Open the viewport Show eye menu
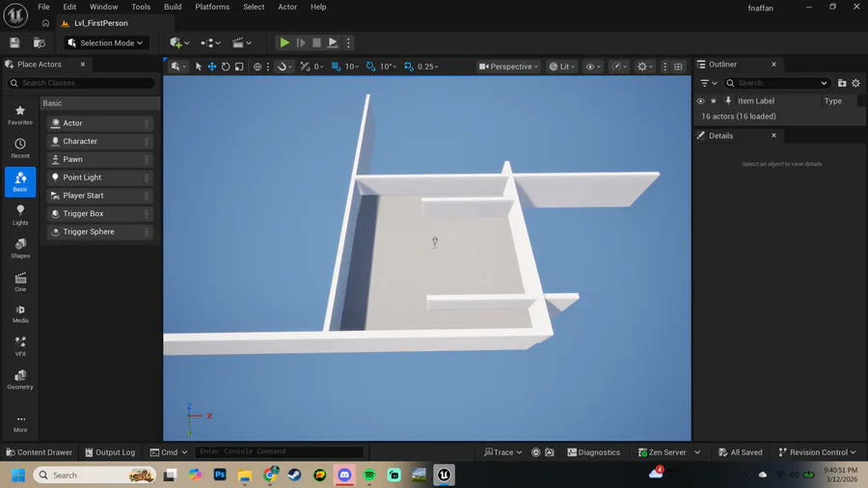Image resolution: width=868 pixels, height=488 pixels. pyautogui.click(x=593, y=67)
